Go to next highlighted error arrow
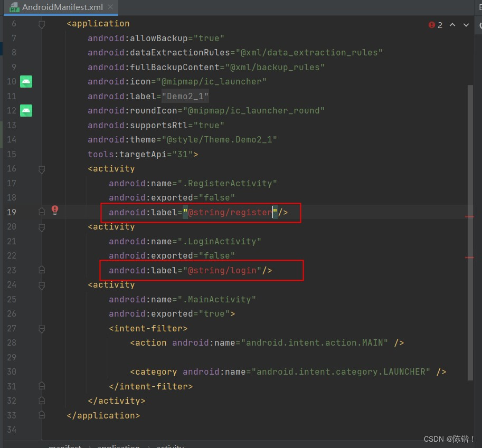This screenshot has width=482, height=448. (466, 25)
